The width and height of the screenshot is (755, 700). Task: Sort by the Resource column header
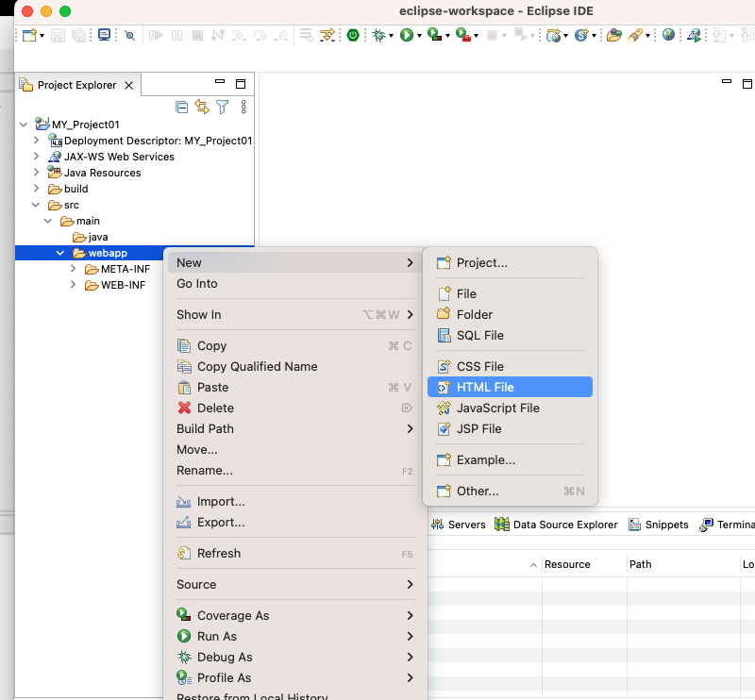584,564
